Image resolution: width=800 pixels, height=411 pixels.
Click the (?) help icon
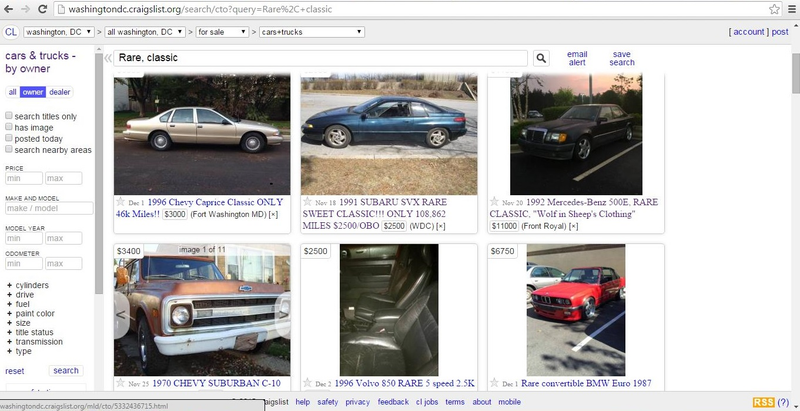click(x=783, y=402)
